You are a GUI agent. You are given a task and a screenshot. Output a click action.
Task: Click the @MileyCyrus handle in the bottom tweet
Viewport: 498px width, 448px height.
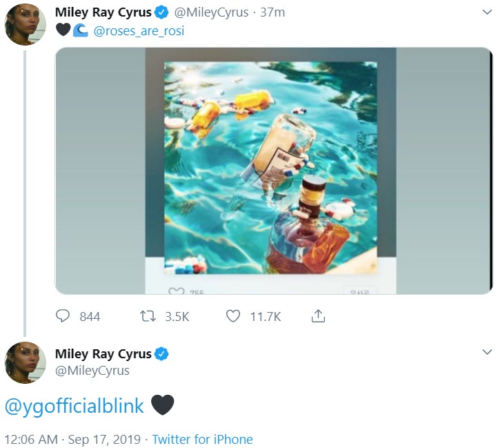[x=92, y=371]
